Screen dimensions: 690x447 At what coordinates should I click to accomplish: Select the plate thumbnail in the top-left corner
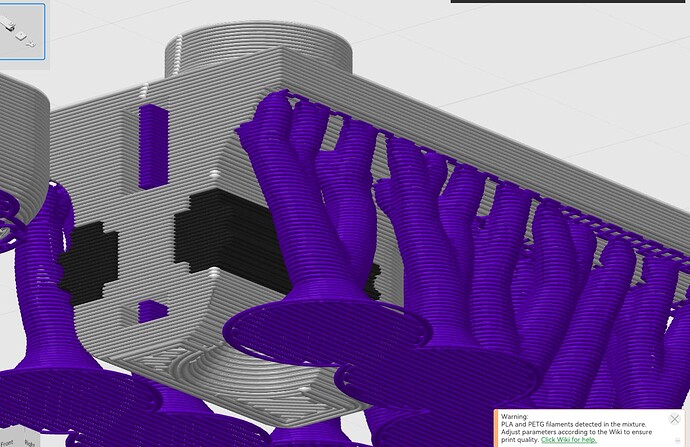pyautogui.click(x=21, y=34)
